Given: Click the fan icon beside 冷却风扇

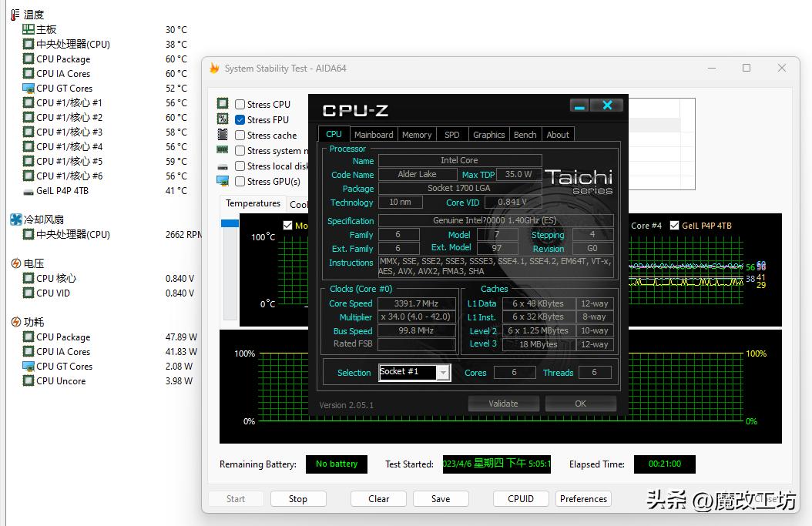Looking at the screenshot, I should point(16,219).
